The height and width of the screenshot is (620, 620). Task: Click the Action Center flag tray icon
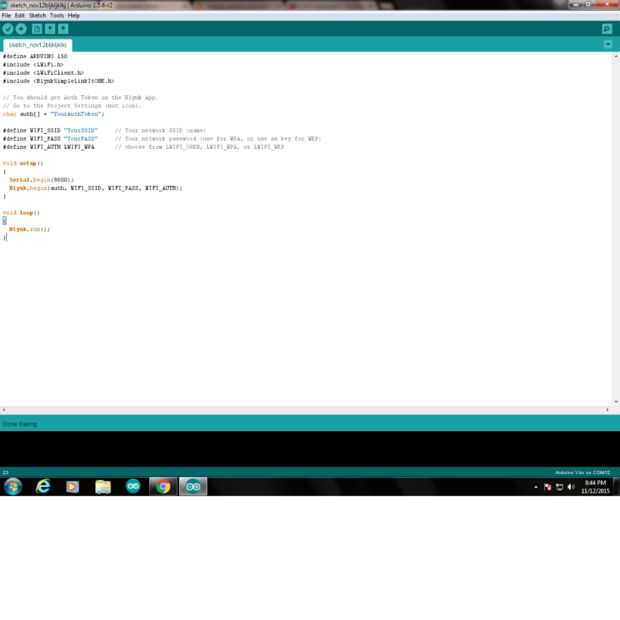[x=548, y=487]
